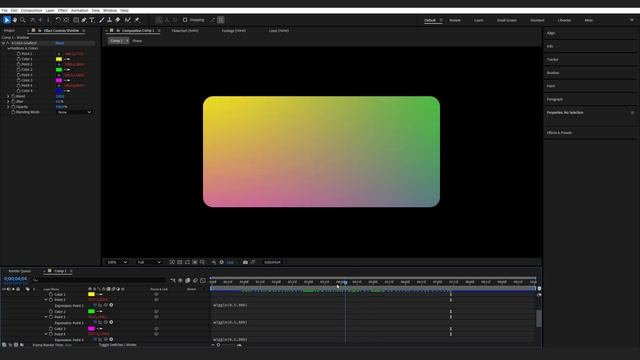
Task: Toggle stopwatch for Point 1 in Effect Controls
Action: (18, 53)
